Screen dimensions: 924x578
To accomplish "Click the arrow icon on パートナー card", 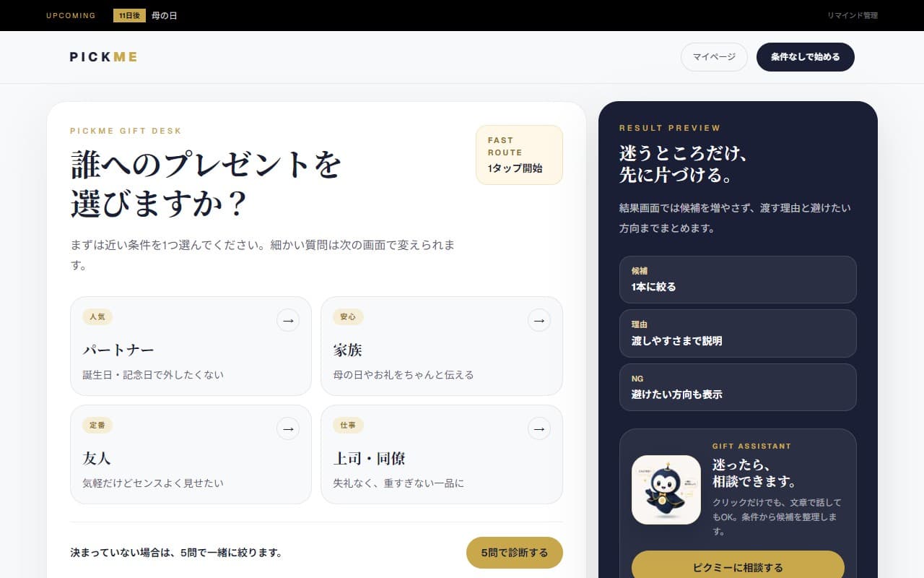I will (x=288, y=320).
